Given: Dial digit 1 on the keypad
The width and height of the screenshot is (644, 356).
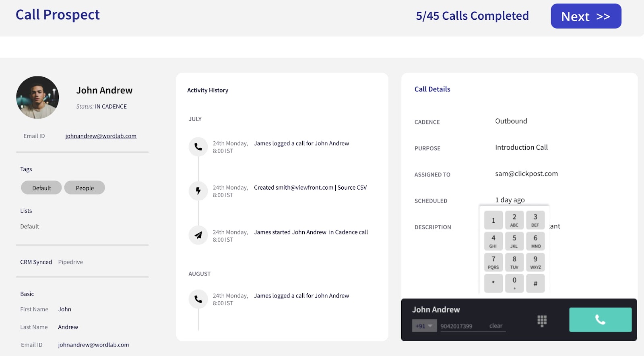Looking at the screenshot, I should click(493, 220).
